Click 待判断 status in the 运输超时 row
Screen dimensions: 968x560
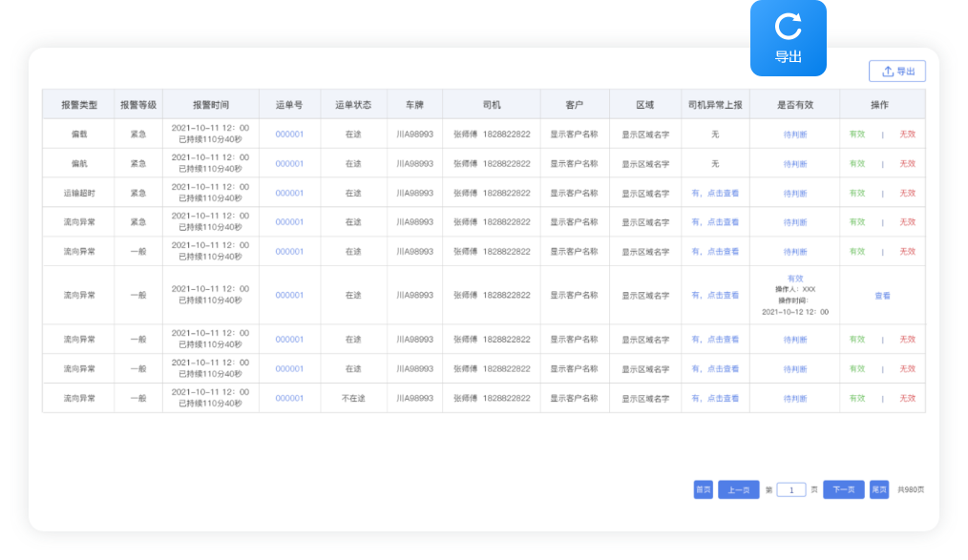pos(794,194)
